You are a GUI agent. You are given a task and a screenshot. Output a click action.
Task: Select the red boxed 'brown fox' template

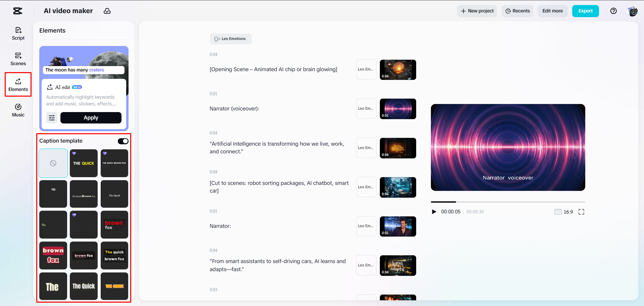(53, 256)
